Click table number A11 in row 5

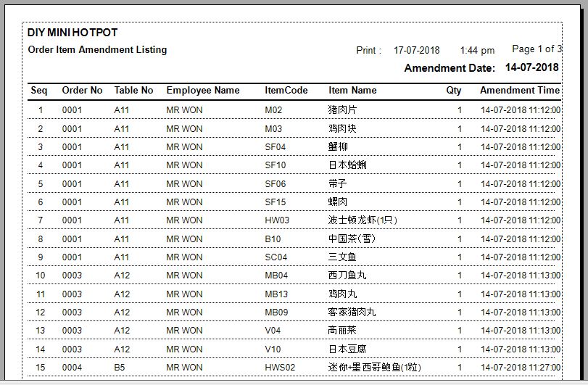pos(122,184)
